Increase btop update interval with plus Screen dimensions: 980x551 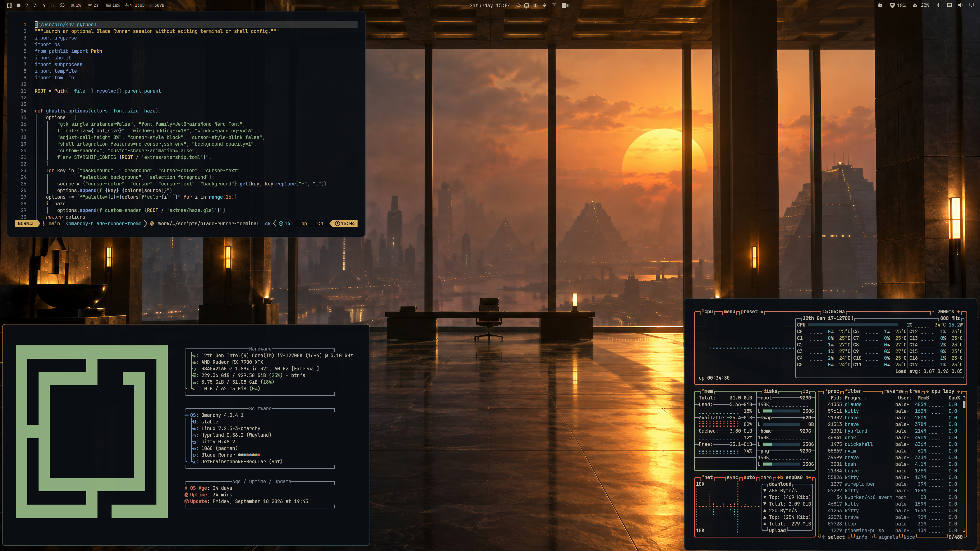[959, 312]
